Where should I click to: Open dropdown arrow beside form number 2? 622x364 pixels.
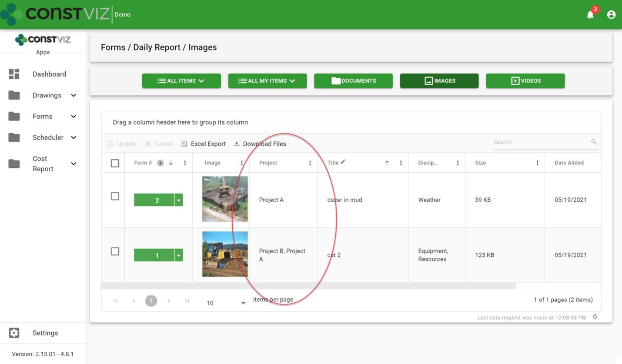tap(178, 200)
